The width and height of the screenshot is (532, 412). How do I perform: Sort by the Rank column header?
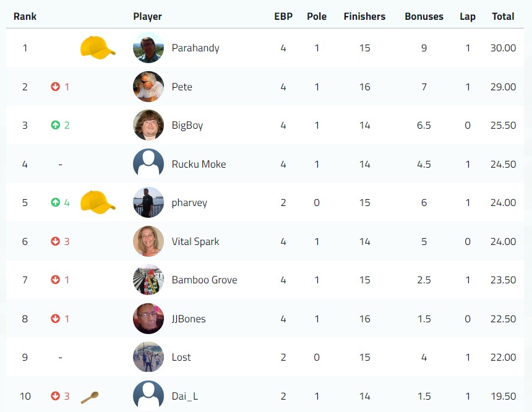25,16
